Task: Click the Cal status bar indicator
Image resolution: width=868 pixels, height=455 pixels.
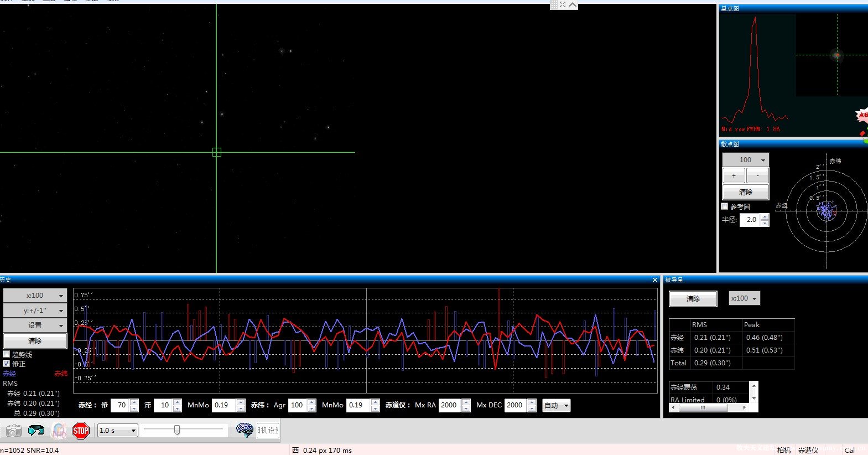Action: coord(850,451)
